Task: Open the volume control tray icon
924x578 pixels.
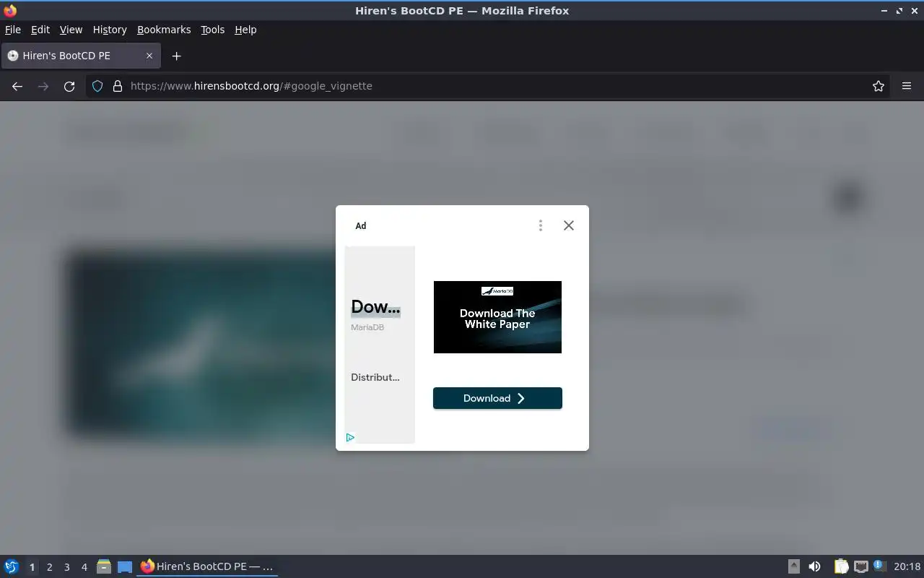Action: coord(814,566)
